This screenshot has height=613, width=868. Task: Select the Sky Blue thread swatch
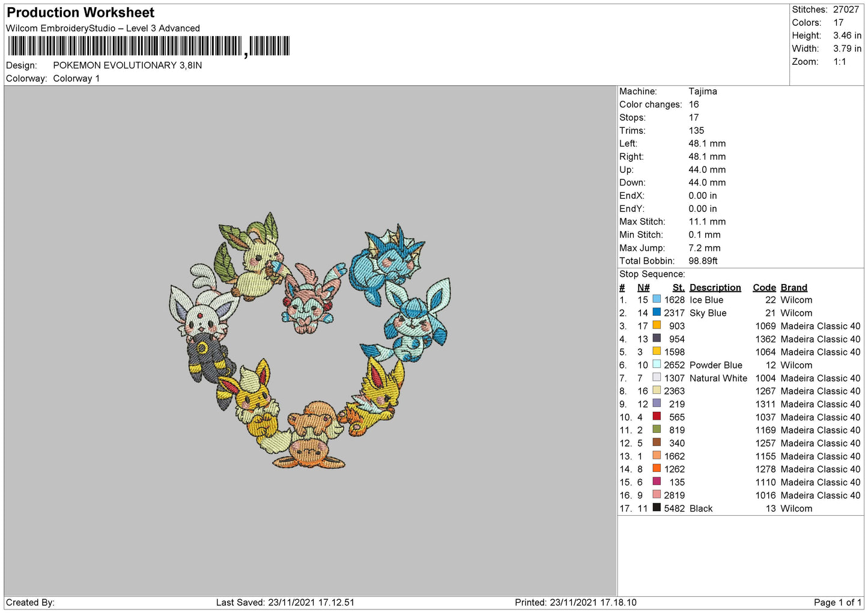pyautogui.click(x=657, y=313)
